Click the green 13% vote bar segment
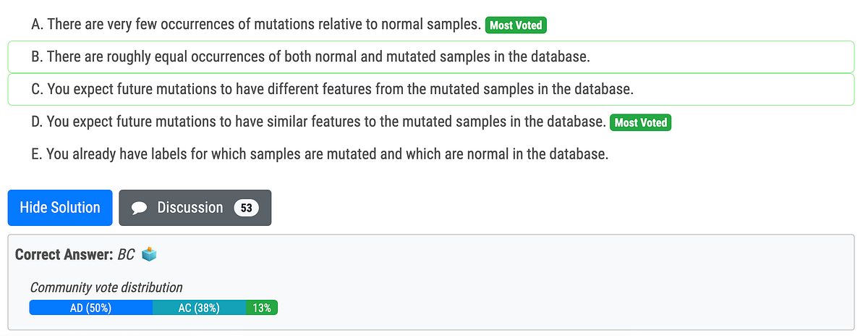The width and height of the screenshot is (868, 336). coord(262,308)
